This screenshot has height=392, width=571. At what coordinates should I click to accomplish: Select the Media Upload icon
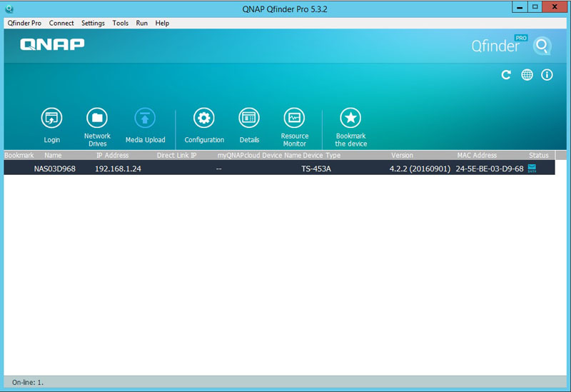[145, 119]
